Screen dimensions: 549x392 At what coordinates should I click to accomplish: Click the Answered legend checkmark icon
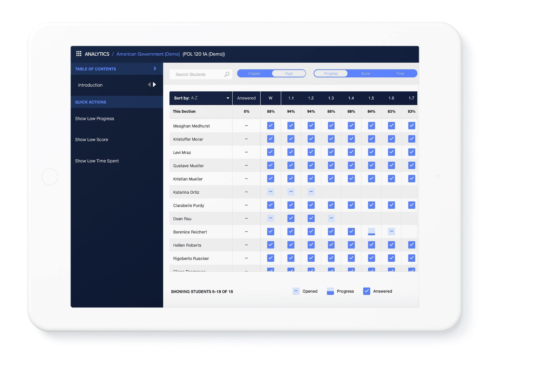(x=366, y=291)
